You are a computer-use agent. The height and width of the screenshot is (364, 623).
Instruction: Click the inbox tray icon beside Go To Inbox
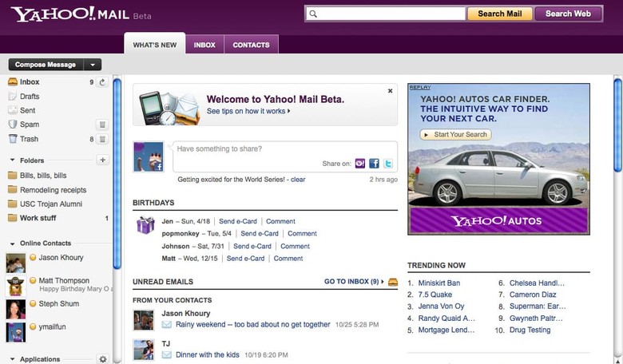(392, 282)
